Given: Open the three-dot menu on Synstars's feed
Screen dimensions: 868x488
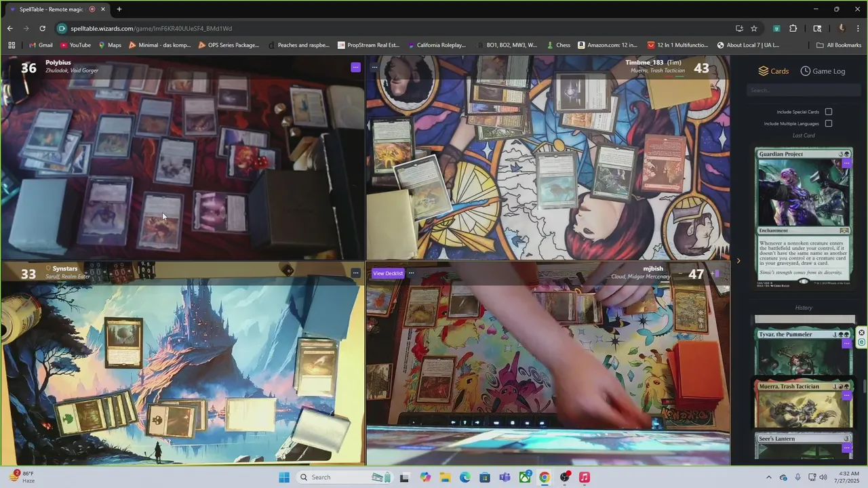Looking at the screenshot, I should (x=355, y=273).
